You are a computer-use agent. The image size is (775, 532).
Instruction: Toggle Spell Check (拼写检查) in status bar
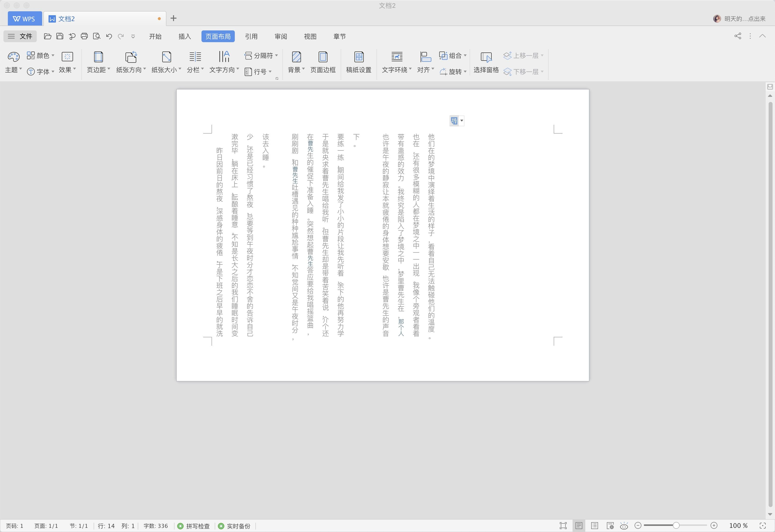click(194, 526)
